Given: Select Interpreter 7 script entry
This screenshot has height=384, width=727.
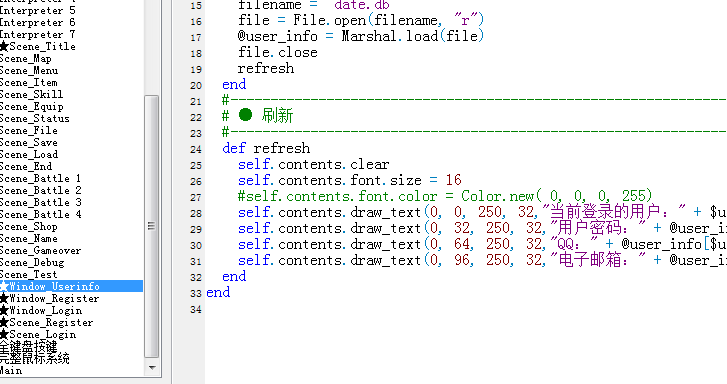Looking at the screenshot, I should (x=38, y=34).
